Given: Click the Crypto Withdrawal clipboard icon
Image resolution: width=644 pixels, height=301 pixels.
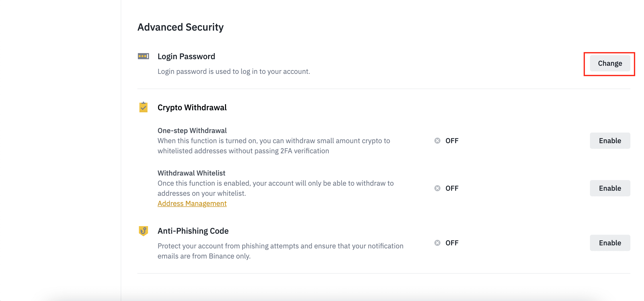Looking at the screenshot, I should pos(143,107).
